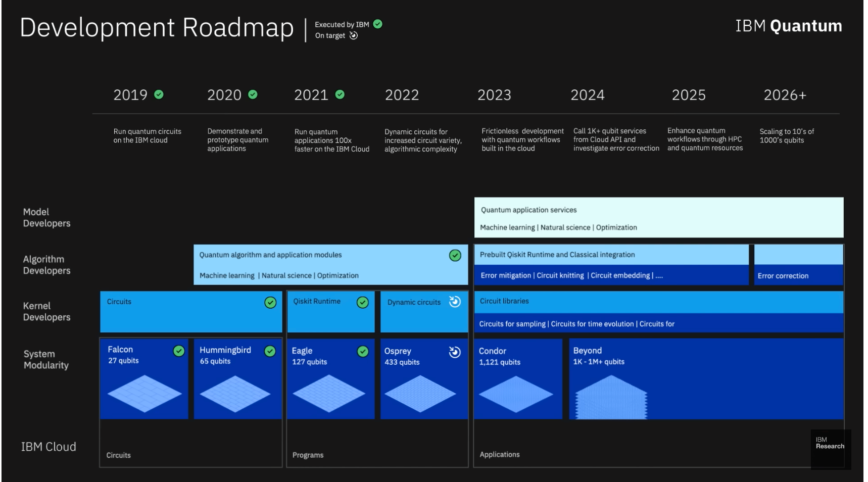This screenshot has width=868, height=482.
Task: Click the Osprey 433 qubits label
Action: (x=402, y=356)
